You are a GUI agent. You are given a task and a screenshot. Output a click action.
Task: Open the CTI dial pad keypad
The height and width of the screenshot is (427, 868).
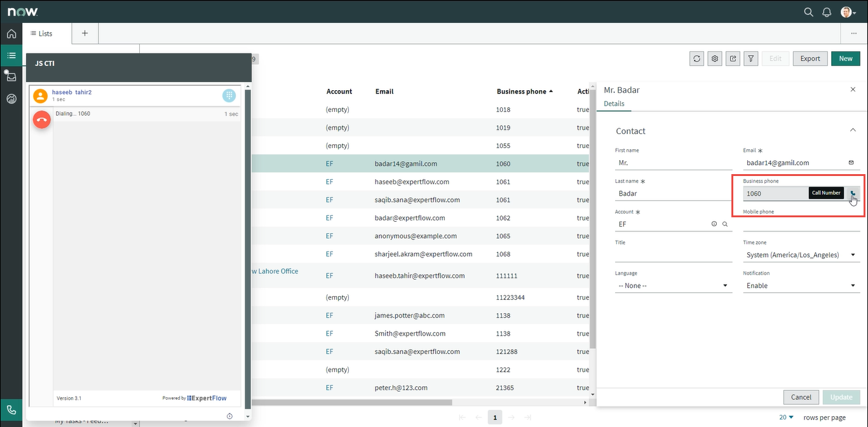(x=229, y=95)
